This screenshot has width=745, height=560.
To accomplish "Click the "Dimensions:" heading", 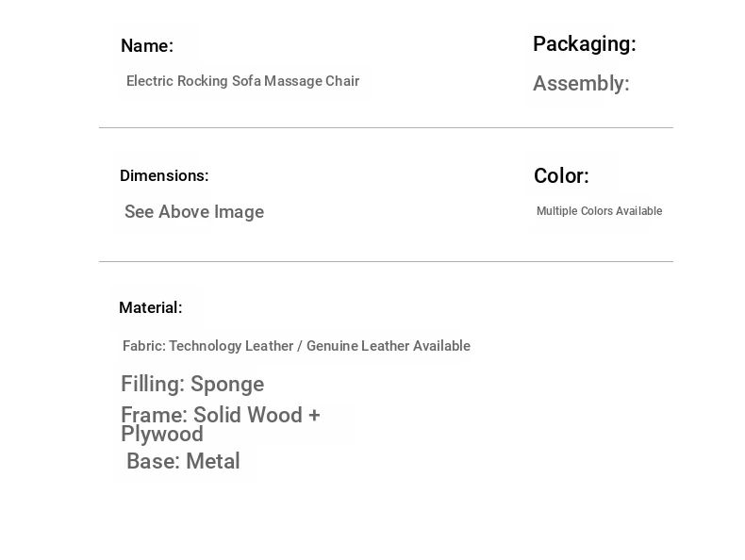I will pyautogui.click(x=164, y=176).
